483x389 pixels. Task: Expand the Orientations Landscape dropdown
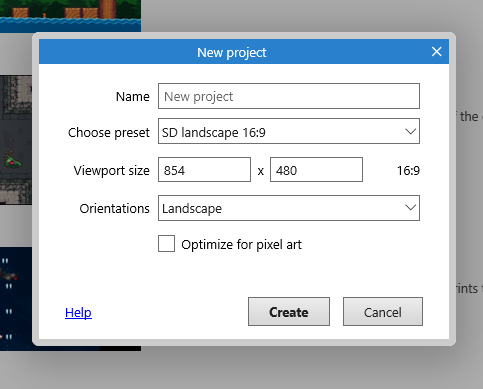pos(289,208)
